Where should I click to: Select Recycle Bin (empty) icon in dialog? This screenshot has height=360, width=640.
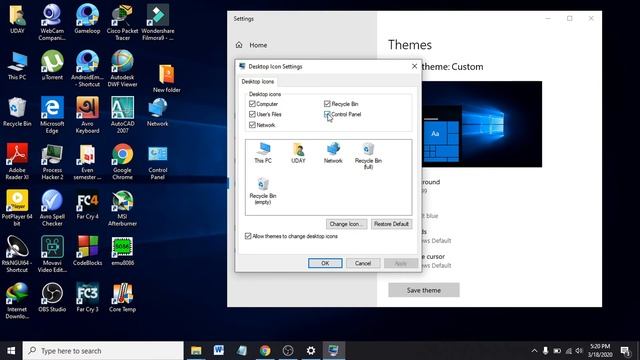pos(263,191)
